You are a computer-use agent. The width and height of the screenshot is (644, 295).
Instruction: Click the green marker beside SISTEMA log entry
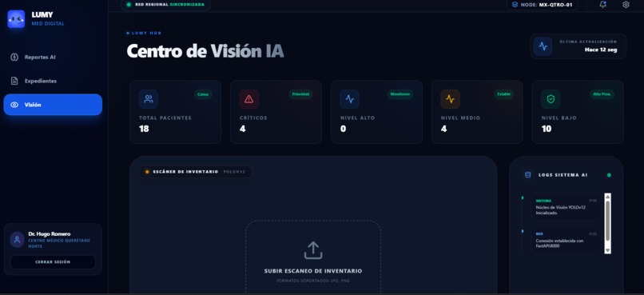523,197
